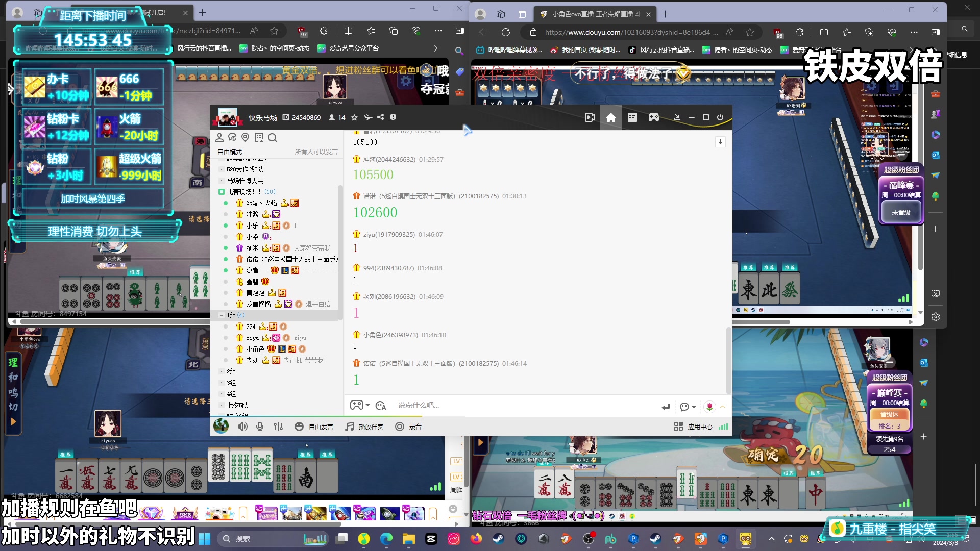Screen dimensions: 980x551
Task: Open Firefox from the taskbar
Action: (x=476, y=539)
